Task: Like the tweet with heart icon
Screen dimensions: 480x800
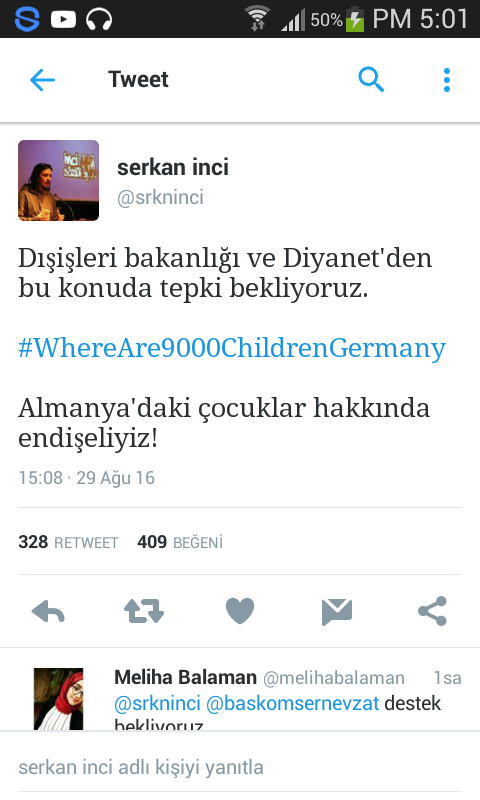Action: pos(240,610)
